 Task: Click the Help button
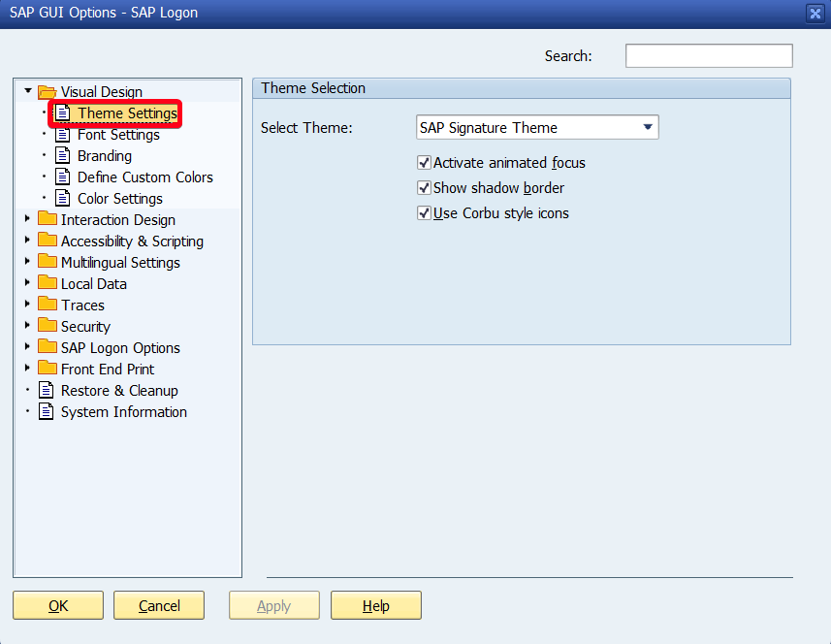point(375,606)
